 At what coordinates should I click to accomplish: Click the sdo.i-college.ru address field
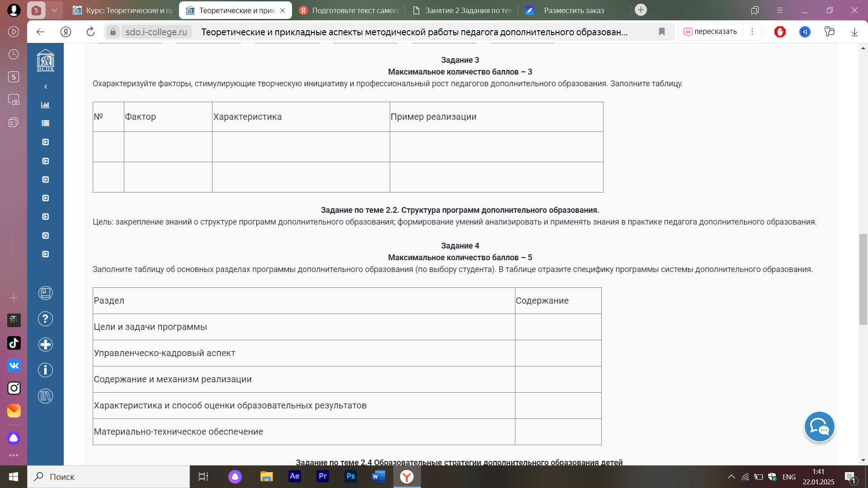[156, 32]
